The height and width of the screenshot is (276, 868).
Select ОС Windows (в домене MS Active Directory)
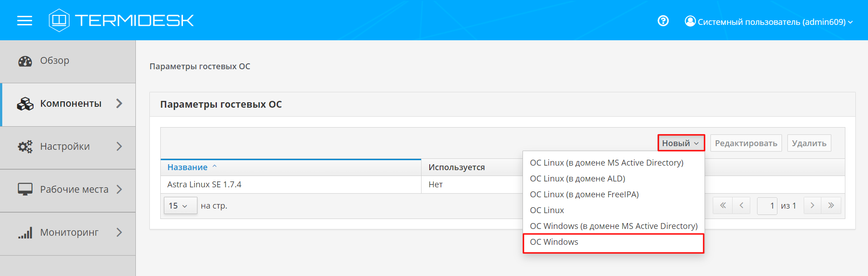point(614,226)
